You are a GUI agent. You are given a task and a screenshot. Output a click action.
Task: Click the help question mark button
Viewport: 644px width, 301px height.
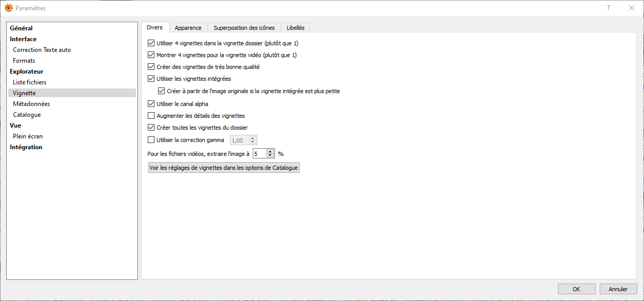[608, 8]
